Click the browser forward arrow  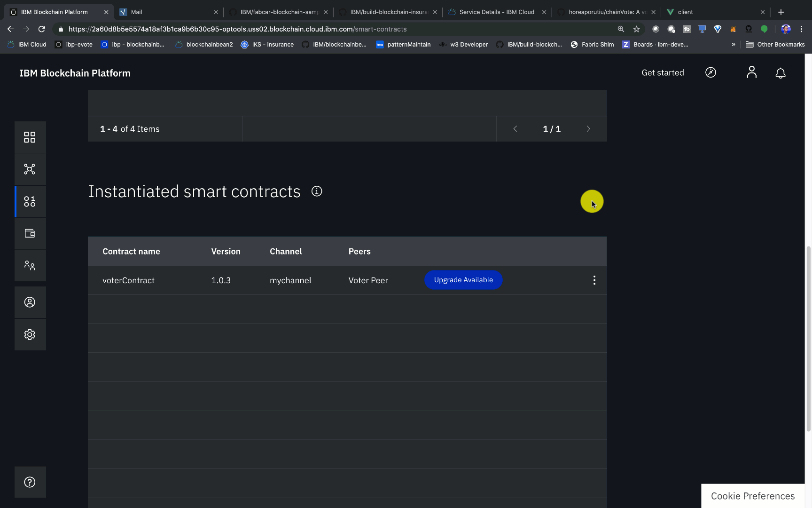26,29
